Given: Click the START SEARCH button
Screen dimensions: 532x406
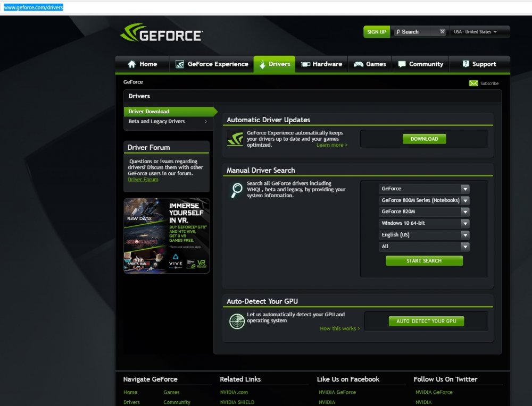Looking at the screenshot, I should [424, 260].
